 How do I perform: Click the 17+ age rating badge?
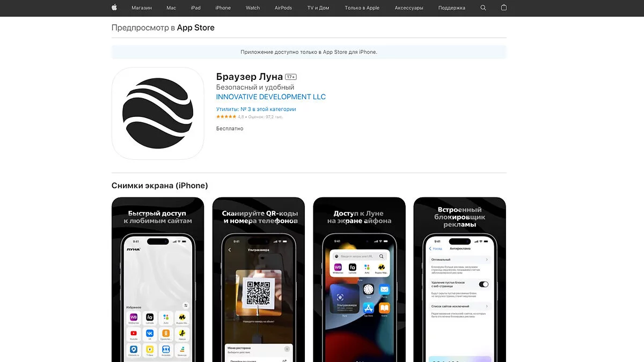click(291, 77)
